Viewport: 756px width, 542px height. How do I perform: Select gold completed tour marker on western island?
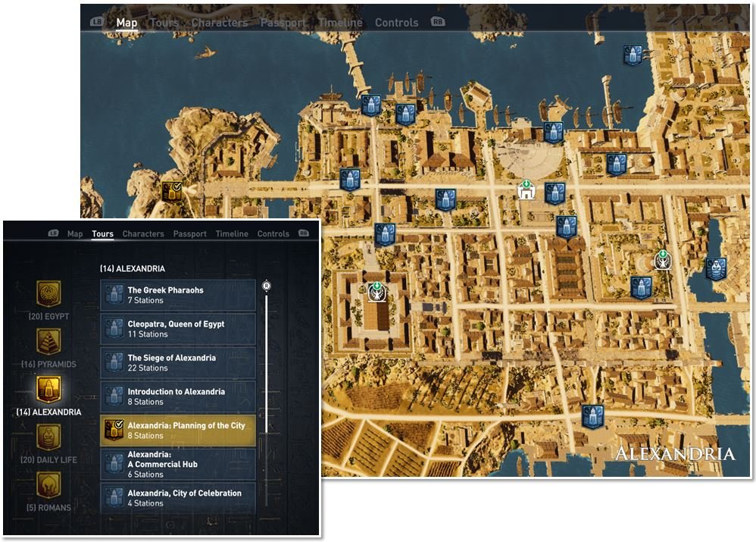(172, 193)
